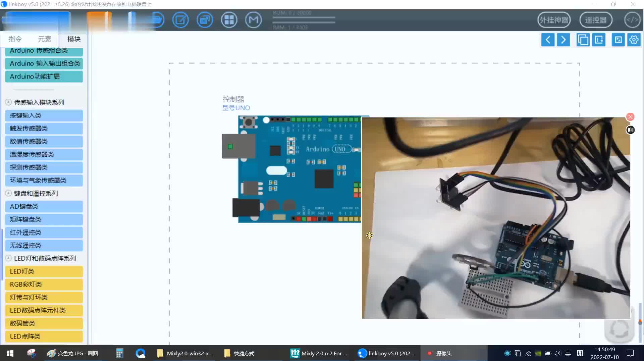This screenshot has width=644, height=361.
Task: Open the Calculator taskbar icon
Action: pos(119,353)
